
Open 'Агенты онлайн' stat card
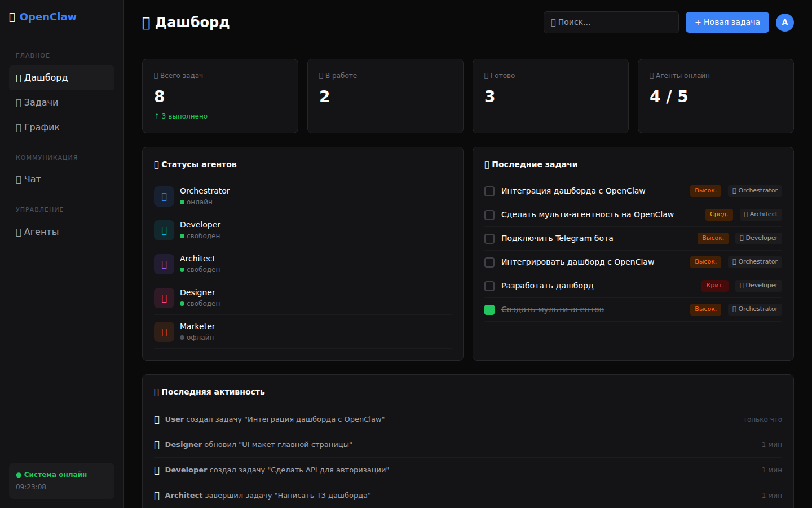click(716, 96)
